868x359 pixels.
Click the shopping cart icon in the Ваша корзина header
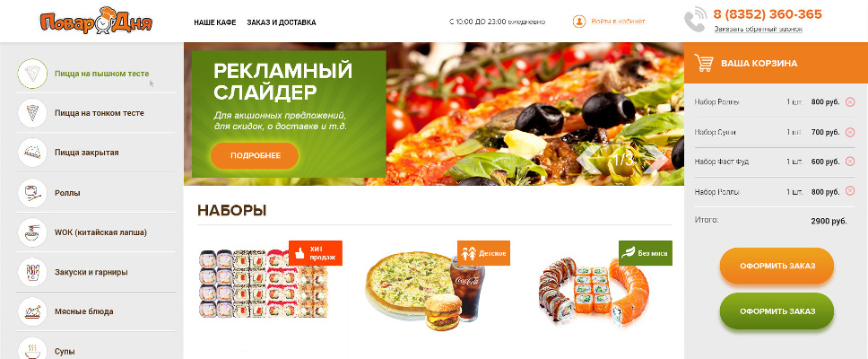click(x=704, y=63)
